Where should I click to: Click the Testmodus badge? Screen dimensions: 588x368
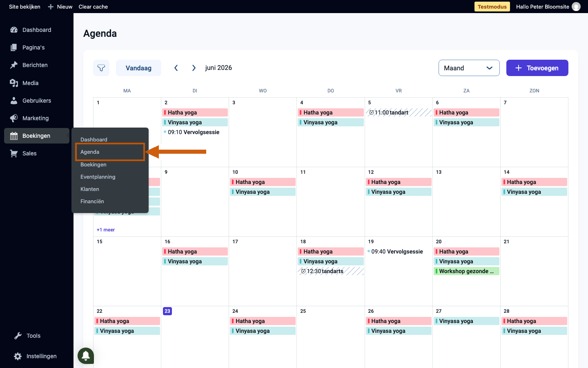point(492,7)
